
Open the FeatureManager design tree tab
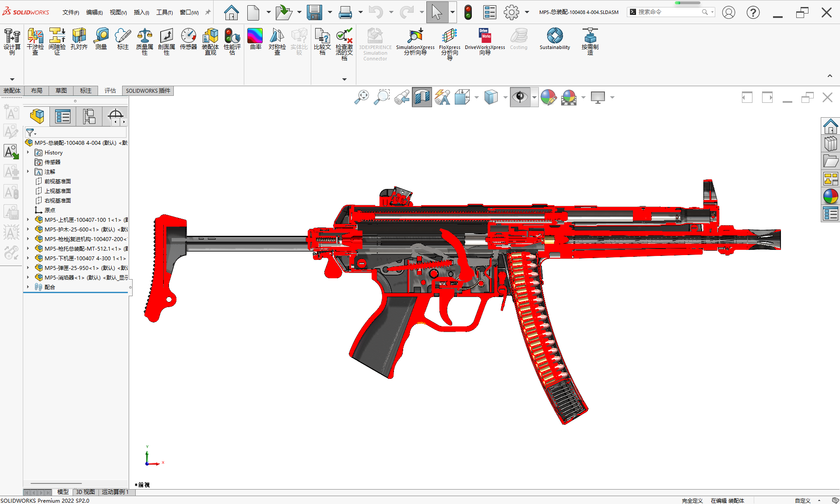(37, 116)
